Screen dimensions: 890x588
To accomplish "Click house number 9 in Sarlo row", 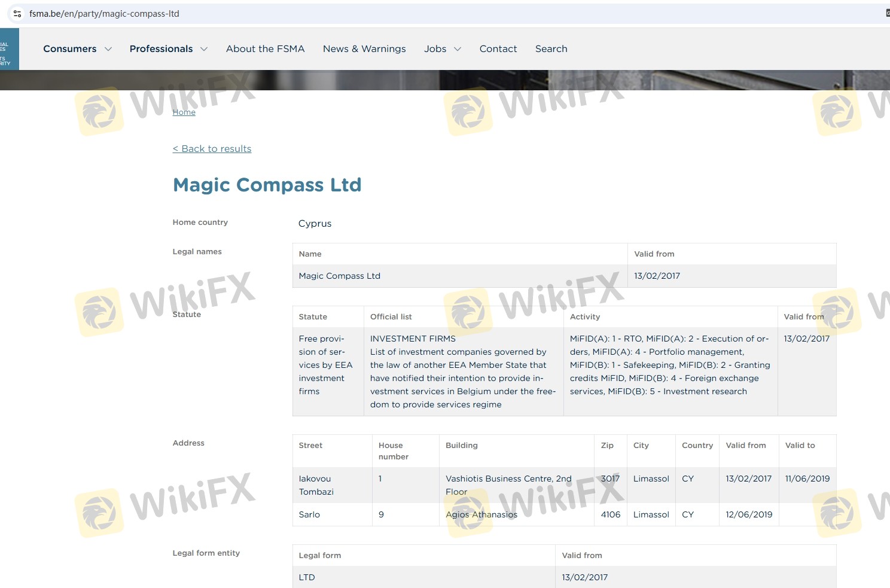I will (382, 514).
